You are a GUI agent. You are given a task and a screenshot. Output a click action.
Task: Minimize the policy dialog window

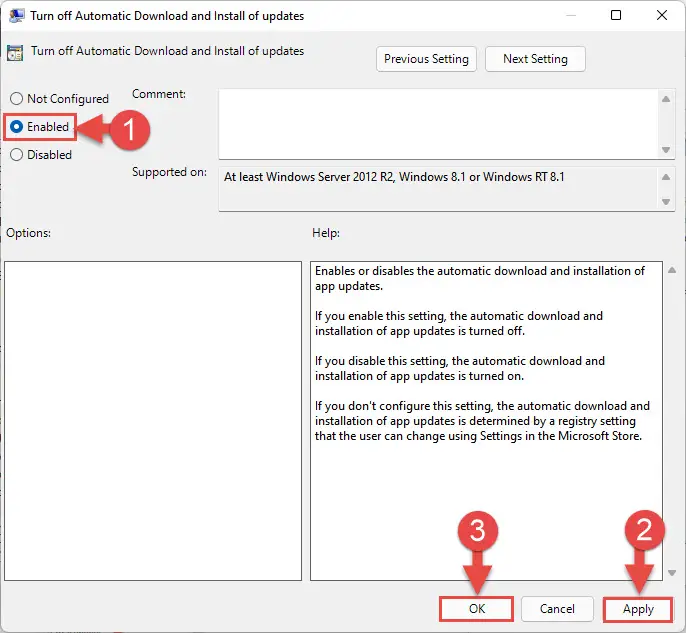pos(570,15)
